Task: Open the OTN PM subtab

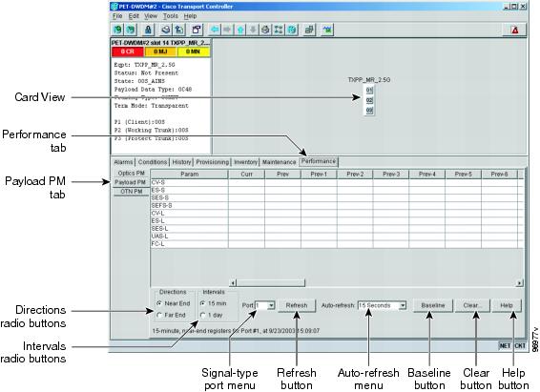Action: click(x=132, y=192)
